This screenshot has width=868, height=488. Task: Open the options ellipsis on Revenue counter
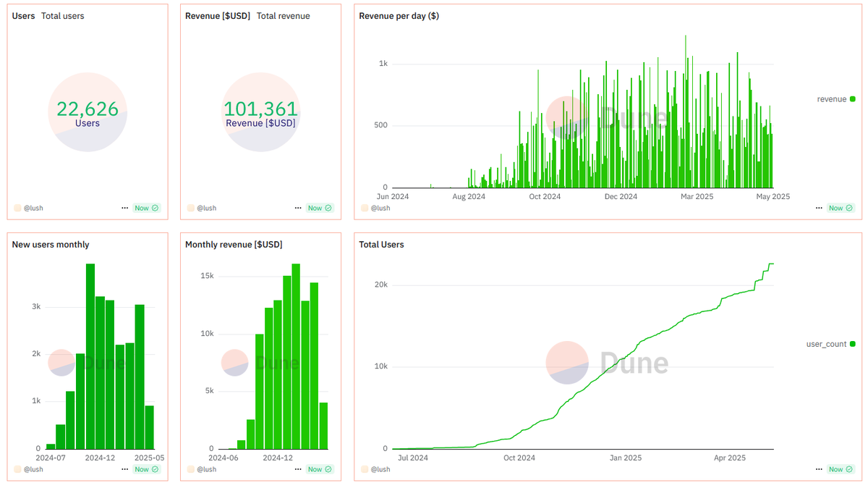point(298,208)
